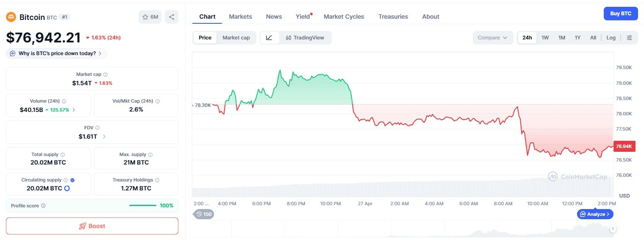Toggle Log scale on the chart
The image size is (644, 240).
611,38
